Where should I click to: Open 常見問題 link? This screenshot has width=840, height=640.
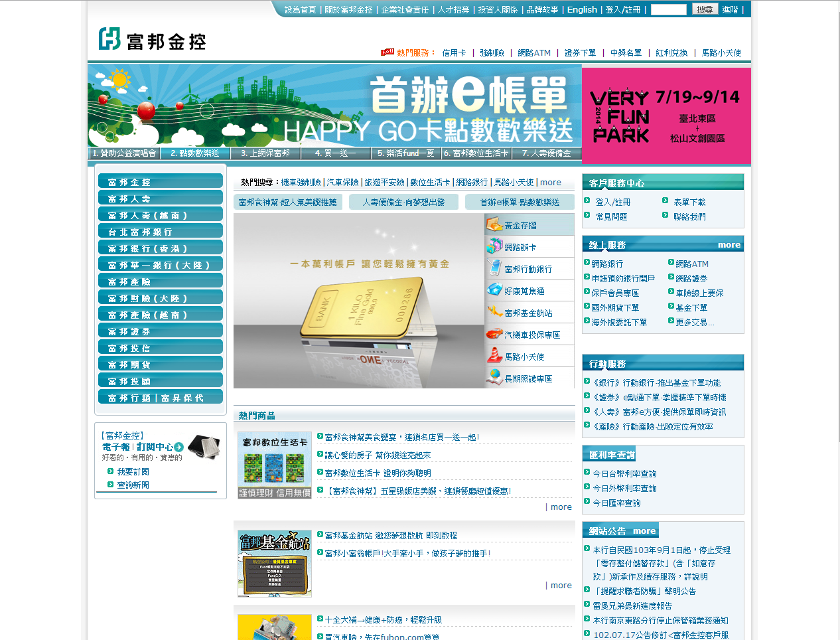point(611,216)
